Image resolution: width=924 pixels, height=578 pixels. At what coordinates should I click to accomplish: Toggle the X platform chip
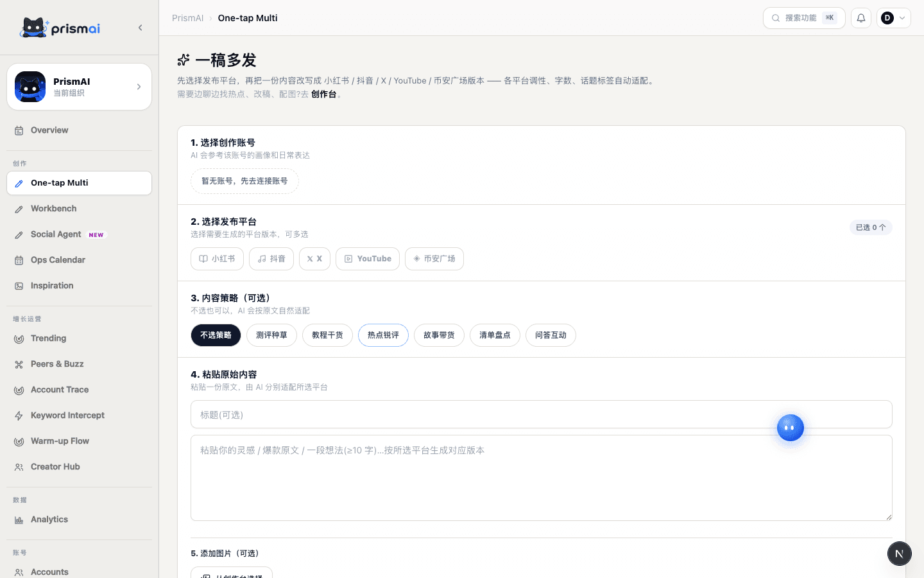[314, 259]
